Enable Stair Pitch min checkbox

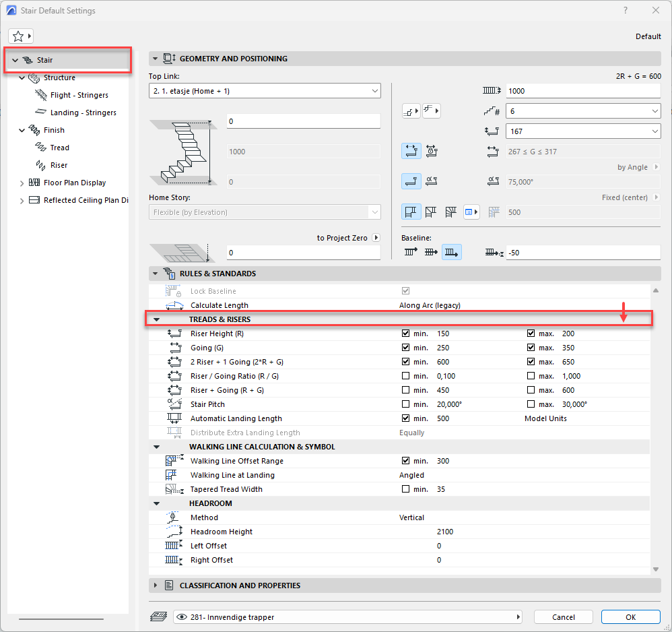(405, 404)
